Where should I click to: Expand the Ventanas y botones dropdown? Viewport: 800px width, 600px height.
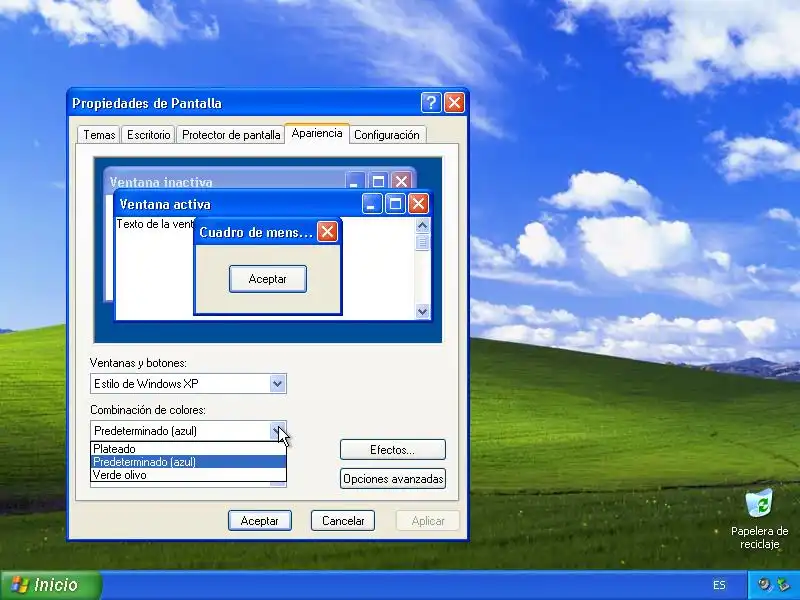[277, 384]
